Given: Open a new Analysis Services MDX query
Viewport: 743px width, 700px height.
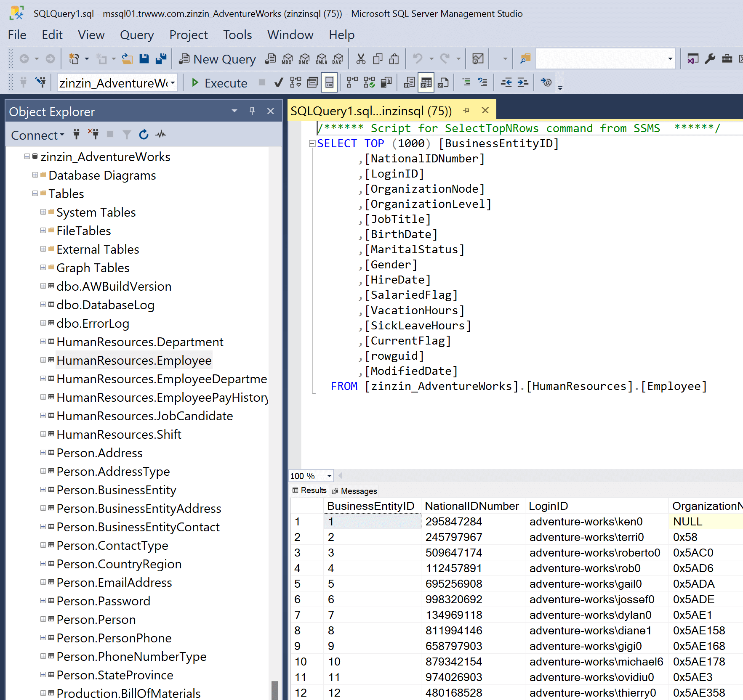Looking at the screenshot, I should [x=288, y=58].
